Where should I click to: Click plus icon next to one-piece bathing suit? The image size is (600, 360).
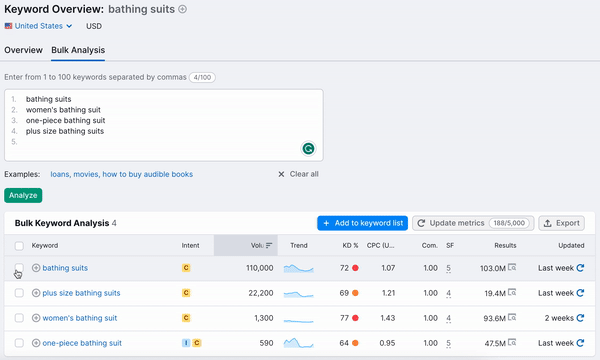(x=36, y=343)
